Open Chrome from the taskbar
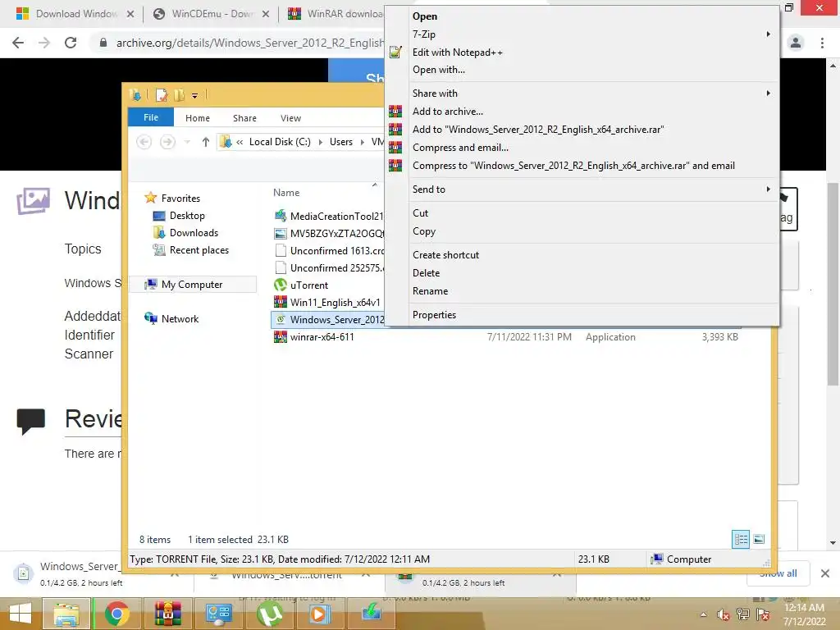840x630 pixels. pos(116,614)
